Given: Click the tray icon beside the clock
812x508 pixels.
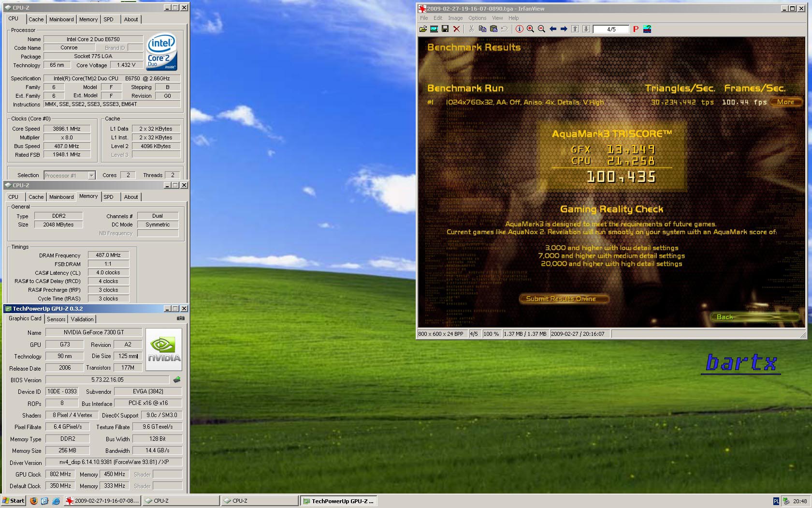Looking at the screenshot, I should click(786, 501).
